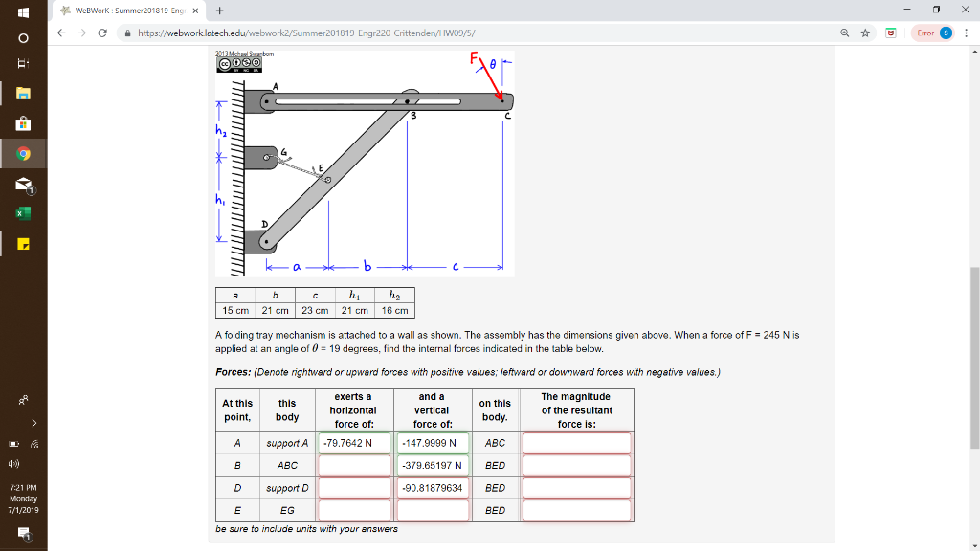Click the People icon on the taskbar
Image resolution: width=980 pixels, height=551 pixels.
tap(22, 398)
